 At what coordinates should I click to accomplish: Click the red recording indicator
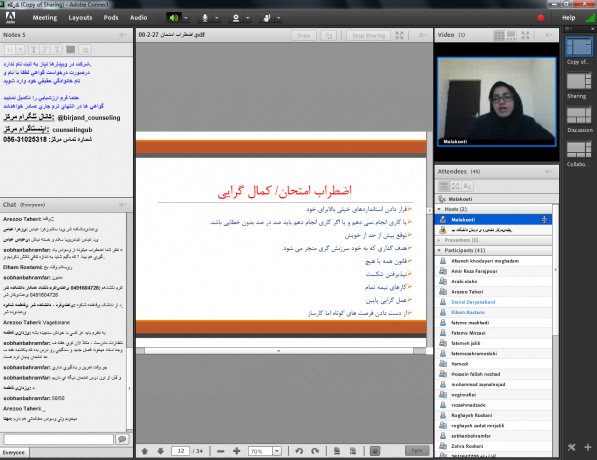click(540, 18)
